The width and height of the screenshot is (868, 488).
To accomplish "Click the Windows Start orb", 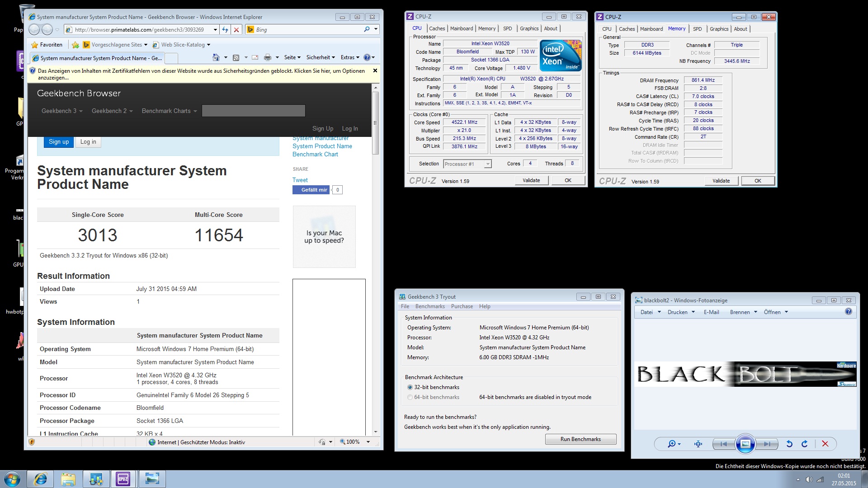I will tap(12, 479).
